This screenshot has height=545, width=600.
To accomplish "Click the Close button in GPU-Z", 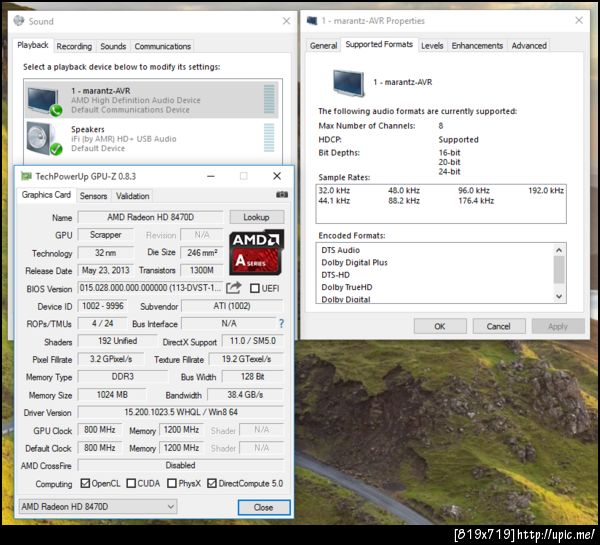I will pos(264,507).
